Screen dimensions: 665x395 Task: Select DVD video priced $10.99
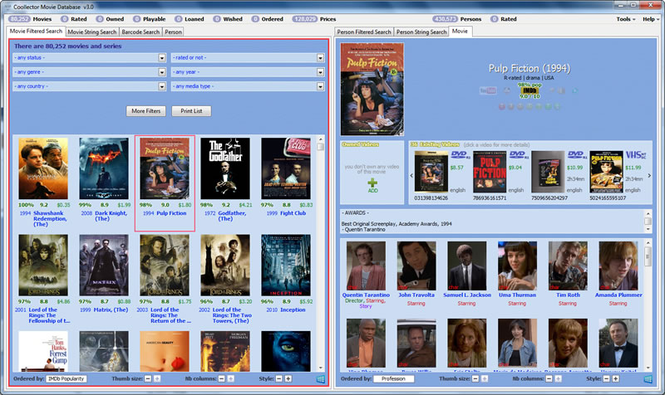[548, 172]
